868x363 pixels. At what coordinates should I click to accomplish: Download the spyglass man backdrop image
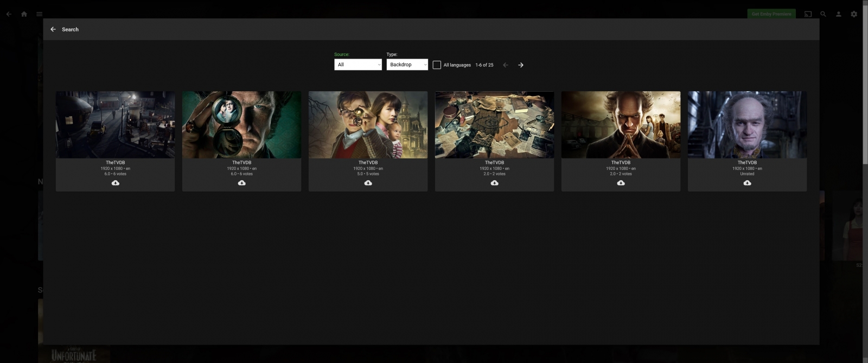tap(242, 183)
